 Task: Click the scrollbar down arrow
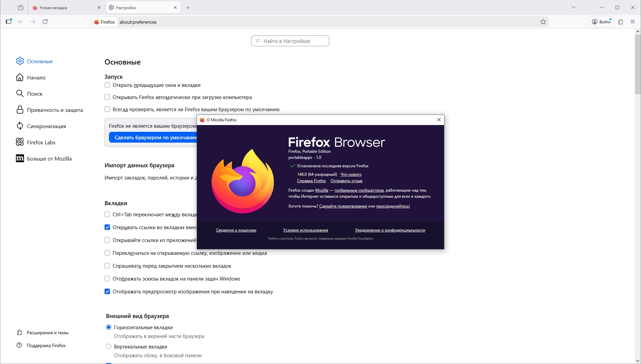[x=638, y=361]
